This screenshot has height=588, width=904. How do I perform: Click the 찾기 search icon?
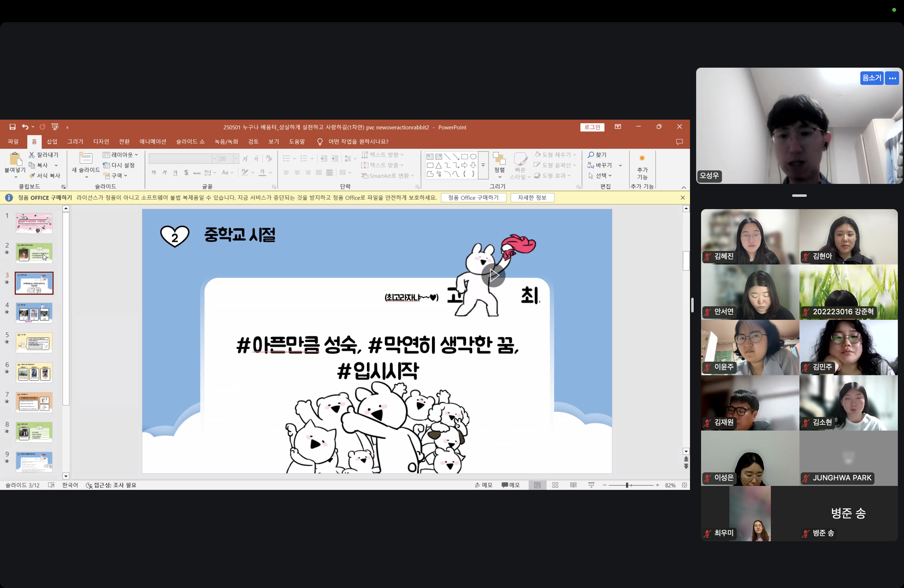click(x=591, y=155)
